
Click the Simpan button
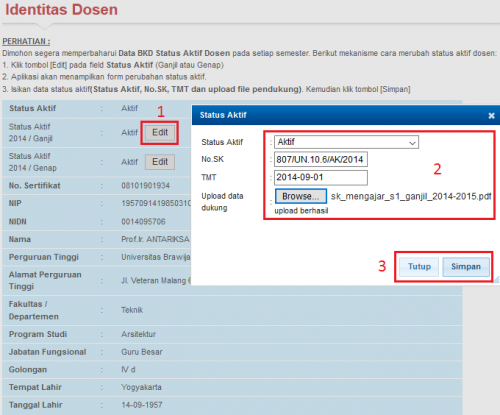click(466, 267)
